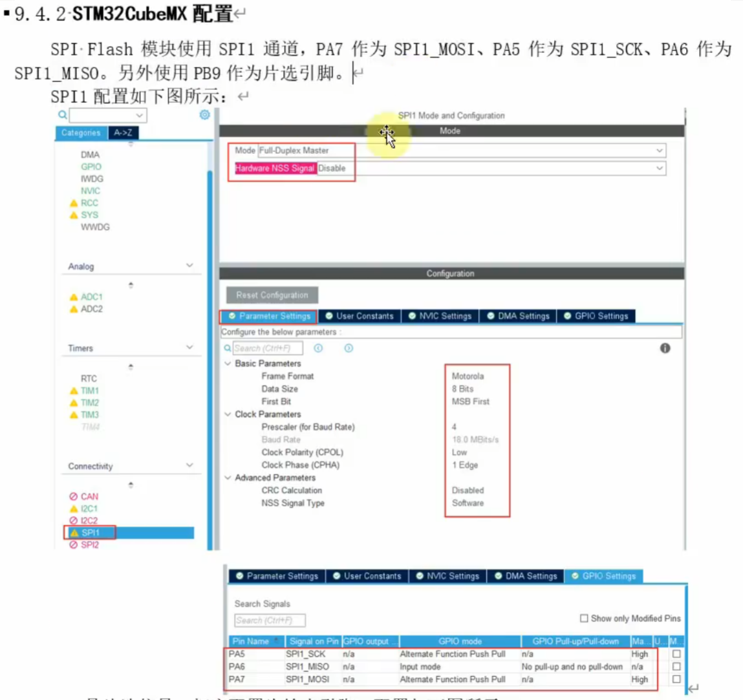Image resolution: width=743 pixels, height=700 pixels.
Task: Click the disabled icon beside CAN
Action: 74,496
